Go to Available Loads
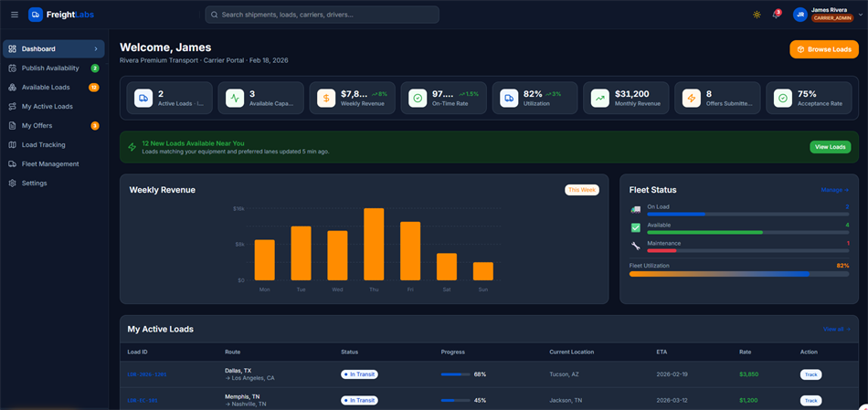The height and width of the screenshot is (410, 868). click(x=53, y=88)
